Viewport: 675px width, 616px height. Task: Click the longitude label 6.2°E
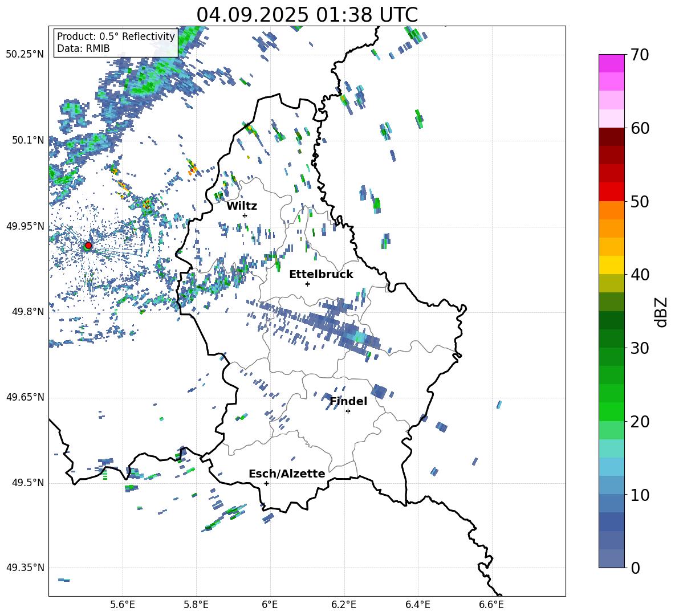(x=344, y=605)
